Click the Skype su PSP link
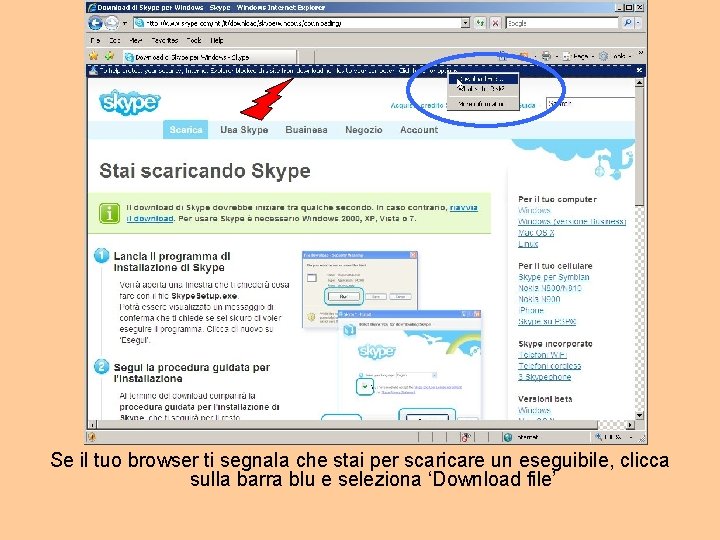Screen dimensions: 720x540 pyautogui.click(x=546, y=321)
